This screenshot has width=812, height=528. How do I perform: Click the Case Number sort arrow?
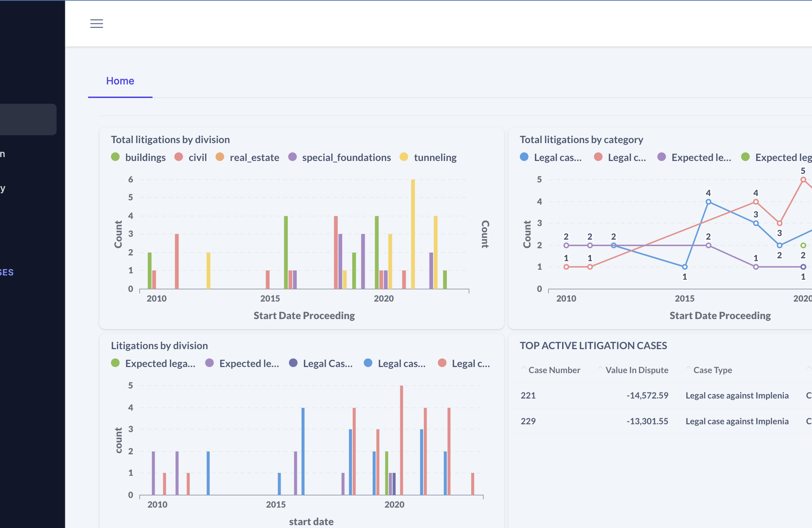(x=524, y=368)
